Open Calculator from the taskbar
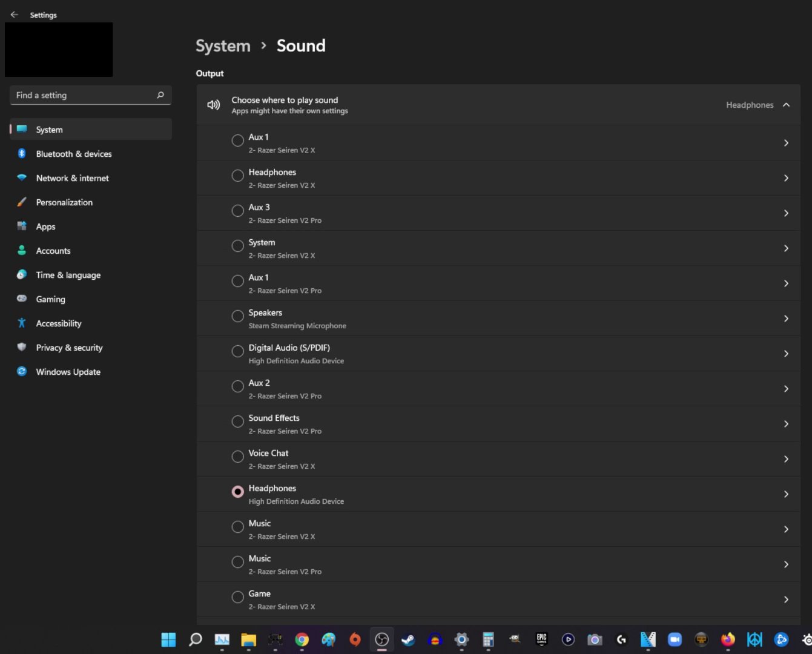 point(488,639)
